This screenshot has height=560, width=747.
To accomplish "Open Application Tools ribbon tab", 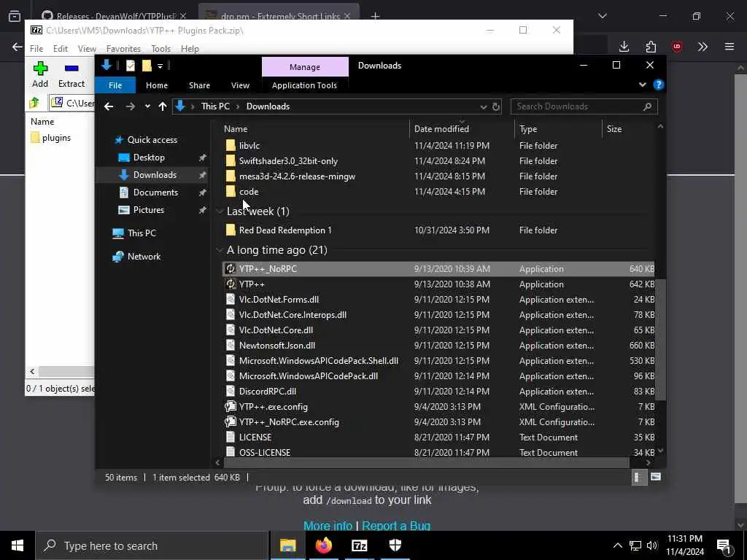I will (304, 85).
